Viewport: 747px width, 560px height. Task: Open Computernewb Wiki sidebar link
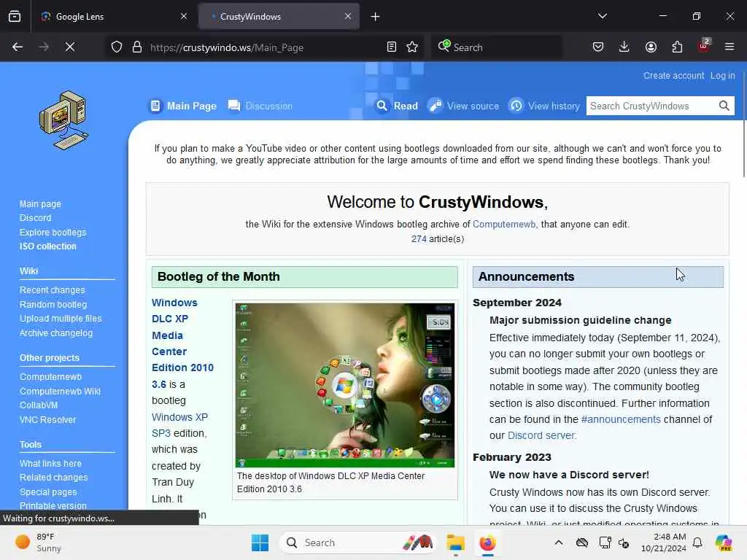tap(60, 391)
